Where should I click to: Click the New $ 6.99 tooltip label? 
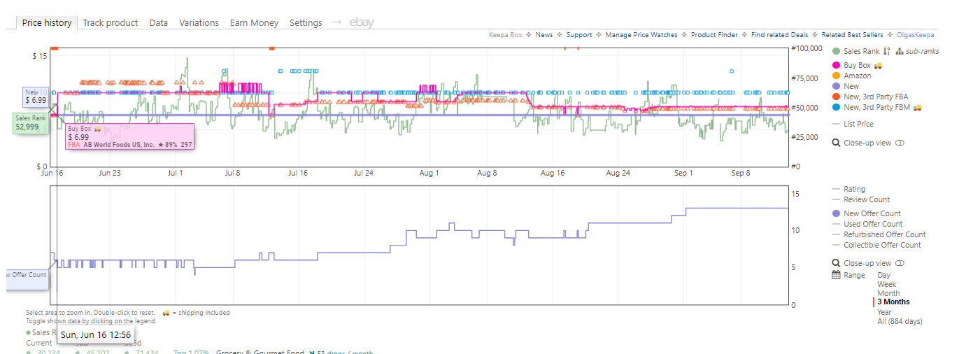[x=35, y=97]
